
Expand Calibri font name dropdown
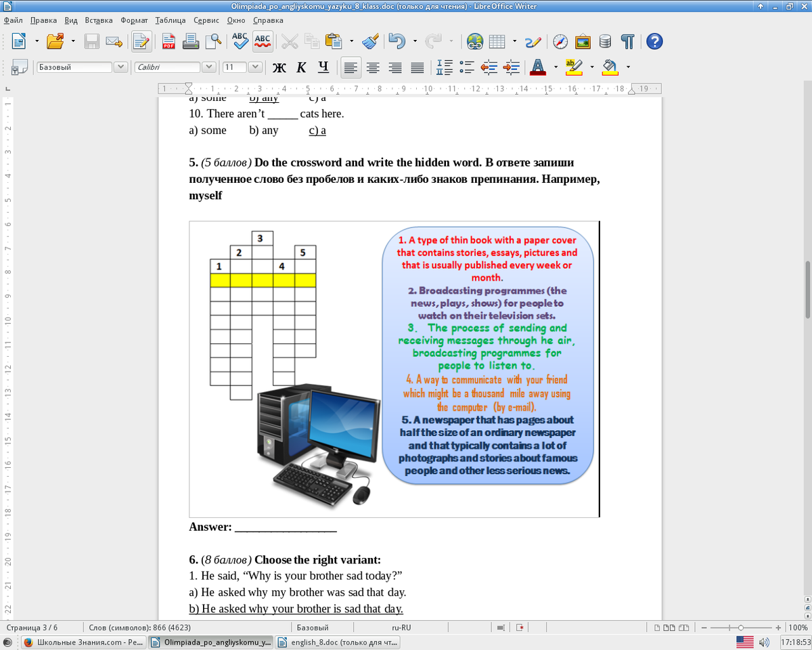pos(209,67)
